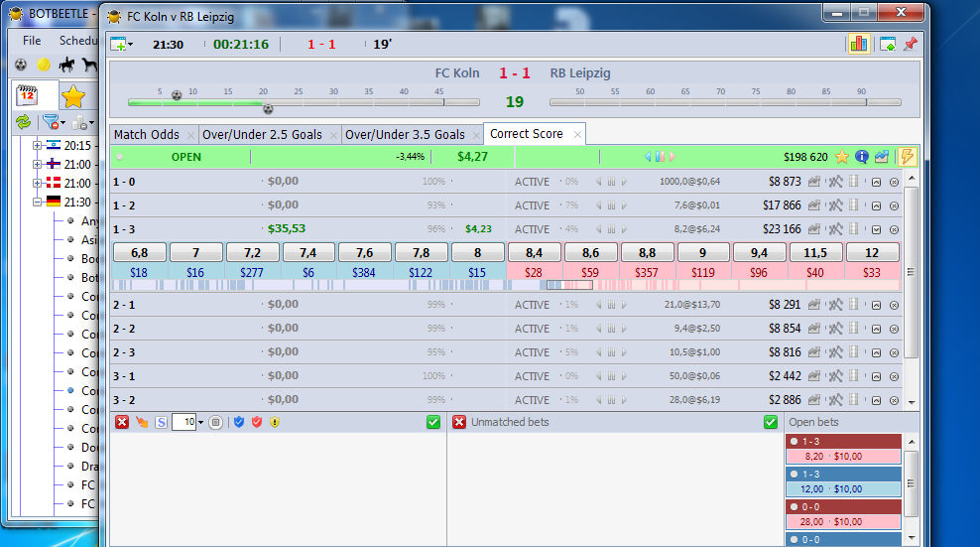This screenshot has width=980, height=547.
Task: Click calendar schedule icon
Action: tap(27, 95)
